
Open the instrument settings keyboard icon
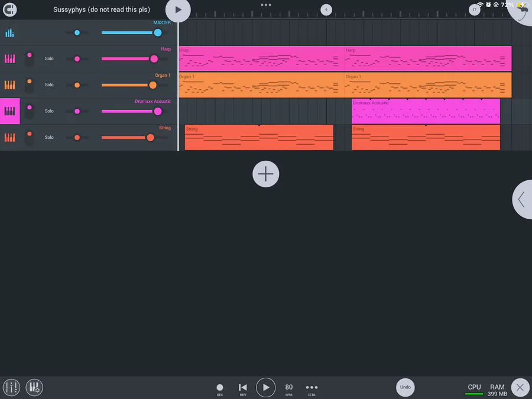34,387
